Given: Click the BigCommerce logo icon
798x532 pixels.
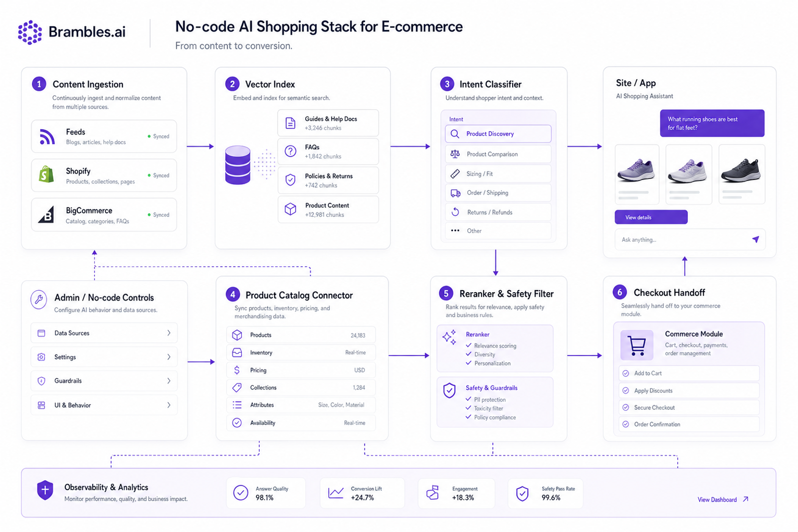Looking at the screenshot, I should pos(46,214).
